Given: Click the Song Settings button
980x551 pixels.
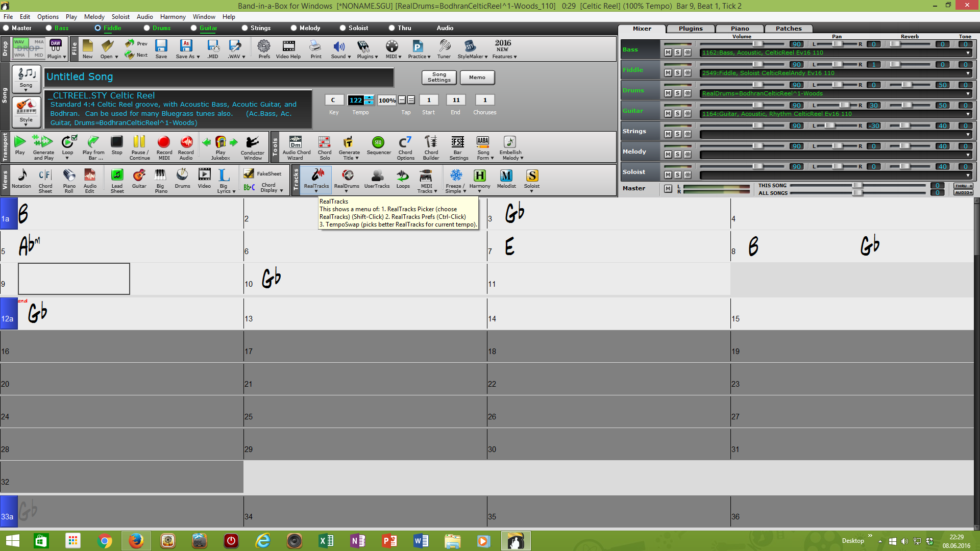Looking at the screenshot, I should pyautogui.click(x=439, y=77).
